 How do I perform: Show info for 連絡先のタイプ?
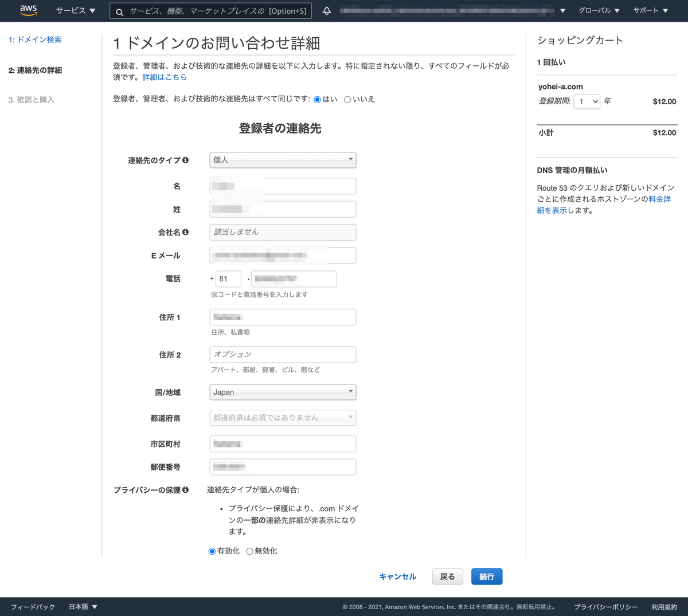click(x=185, y=160)
